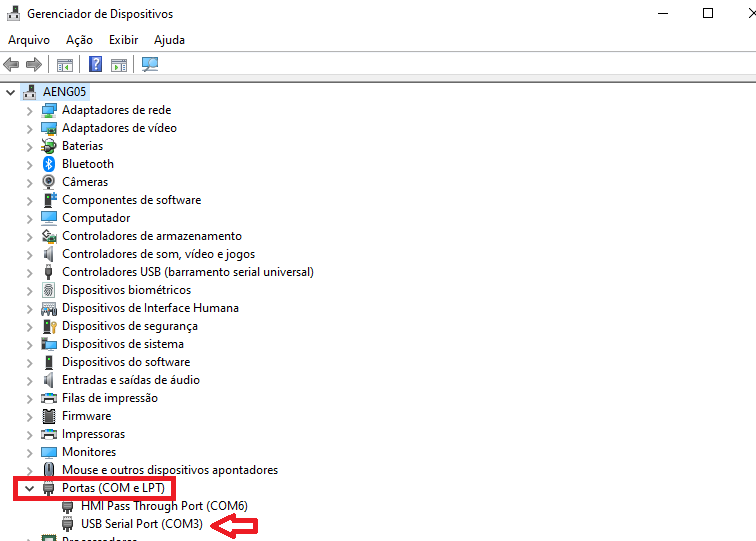Click the scan for hardware changes icon

[150, 65]
